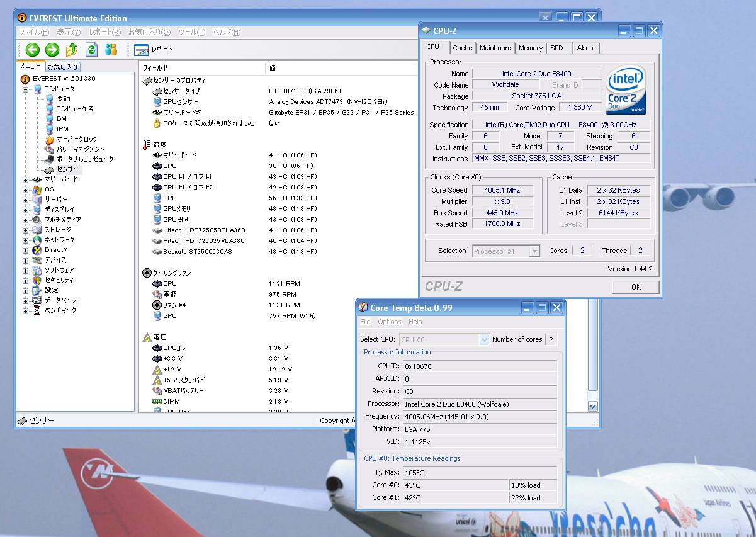Click the マルチメディア speaker tree icon
The image size is (756, 537).
point(37,220)
